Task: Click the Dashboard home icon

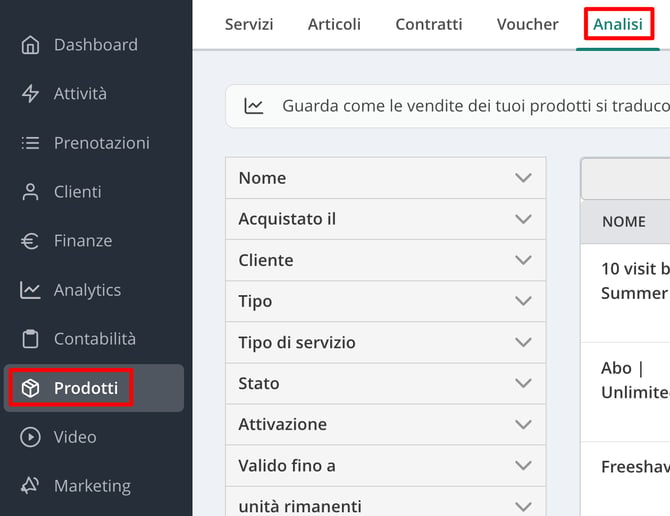Action: pyautogui.click(x=30, y=45)
